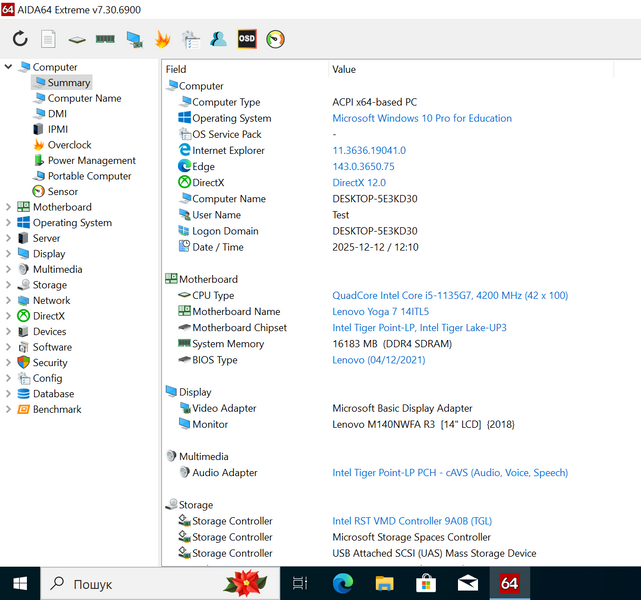Expand the Operating System tree node
Viewport: 641px width, 600px height.
(x=8, y=222)
